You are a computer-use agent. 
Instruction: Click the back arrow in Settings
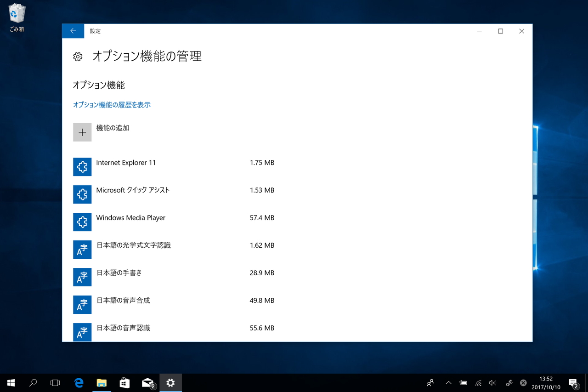click(x=73, y=31)
